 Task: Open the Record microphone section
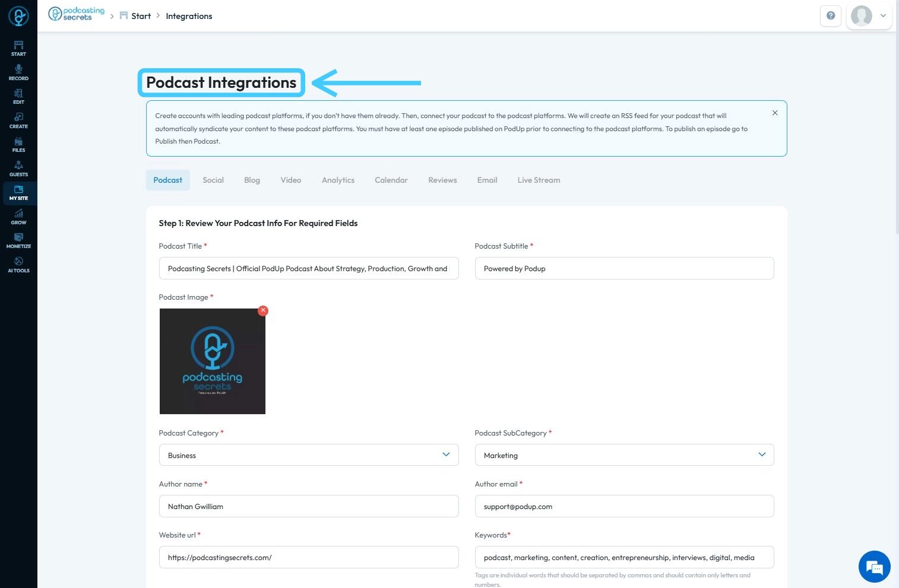[18, 73]
